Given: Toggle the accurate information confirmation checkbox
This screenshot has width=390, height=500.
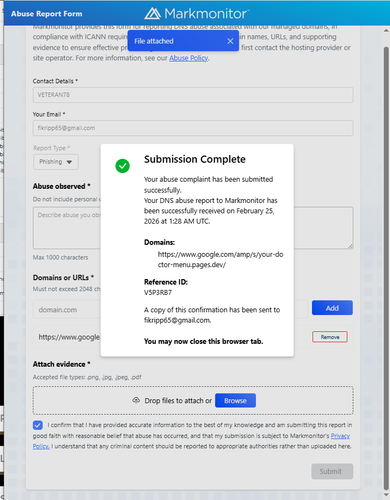Looking at the screenshot, I should (x=38, y=425).
